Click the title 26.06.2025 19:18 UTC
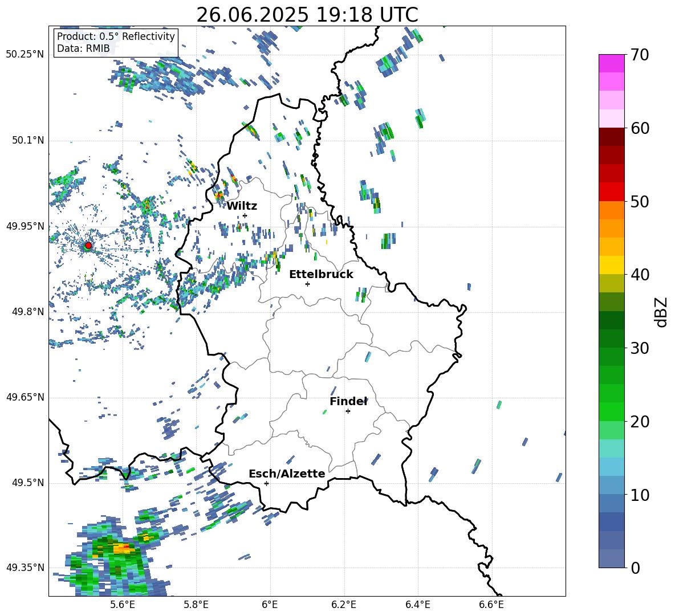Image resolution: width=675 pixels, height=616 pixels. 307,15
